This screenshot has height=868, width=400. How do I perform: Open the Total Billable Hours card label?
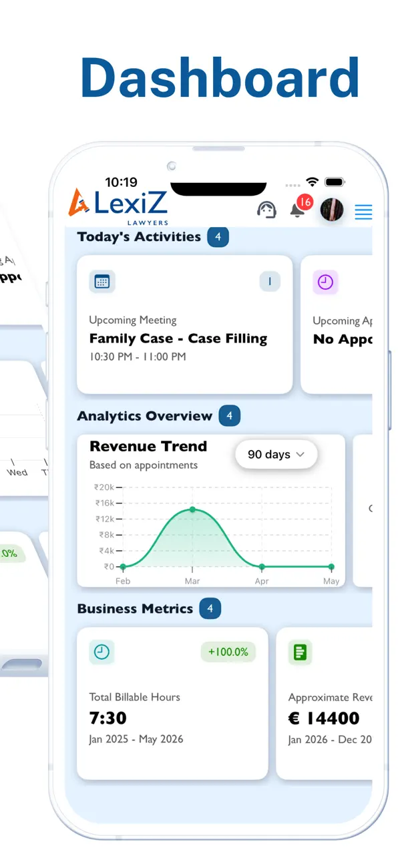pyautogui.click(x=135, y=697)
